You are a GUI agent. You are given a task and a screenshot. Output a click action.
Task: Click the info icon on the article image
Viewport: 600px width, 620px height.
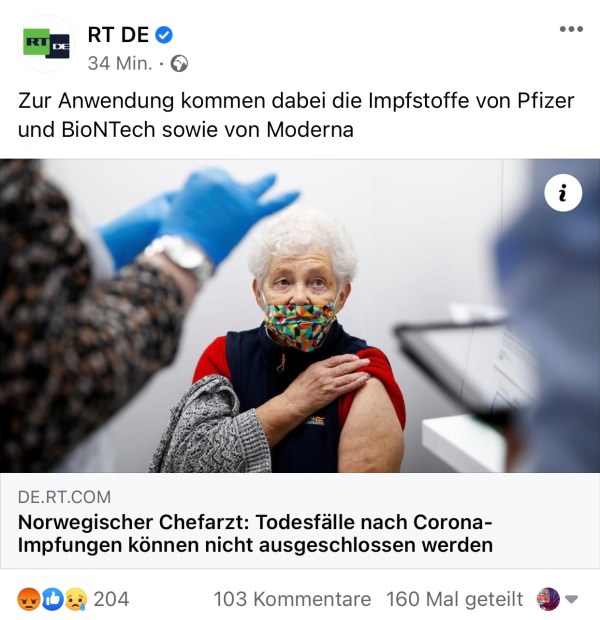(563, 193)
